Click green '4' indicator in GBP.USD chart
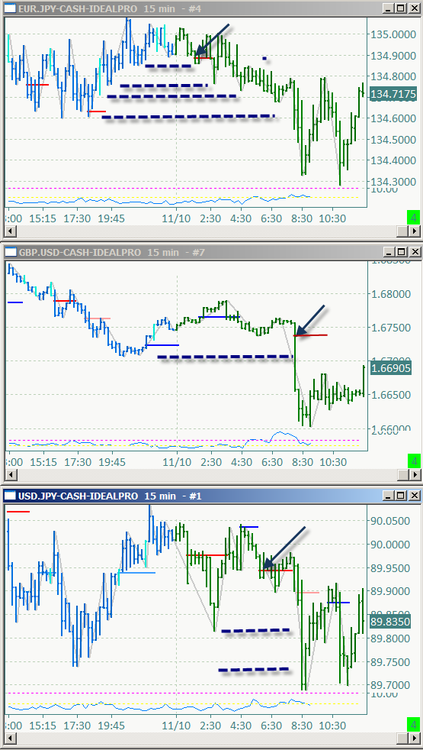Viewport: 423px width, 750px height. coord(413,461)
